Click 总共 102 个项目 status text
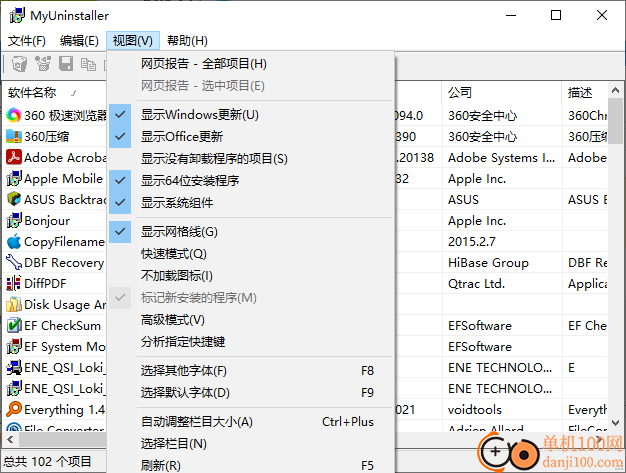626x473 pixels. tap(47, 461)
